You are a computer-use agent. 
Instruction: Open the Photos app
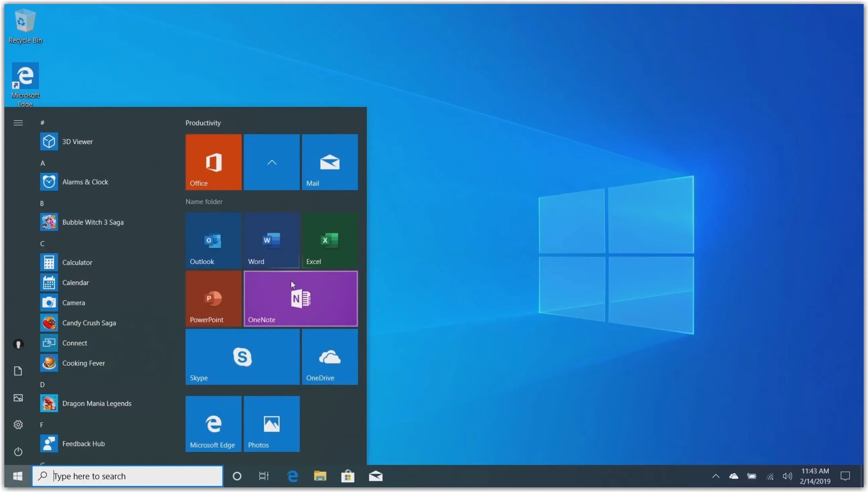point(271,424)
